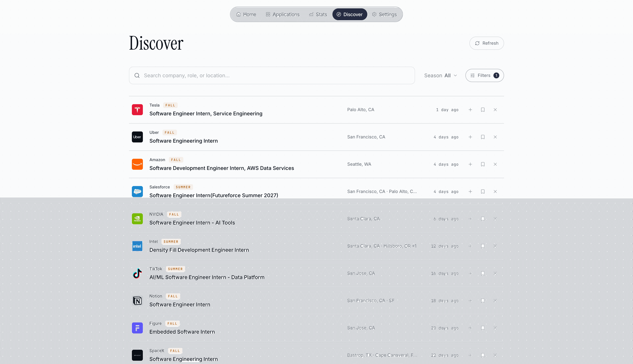Click the Intel logo thumbnail
633x364 pixels.
point(137,246)
